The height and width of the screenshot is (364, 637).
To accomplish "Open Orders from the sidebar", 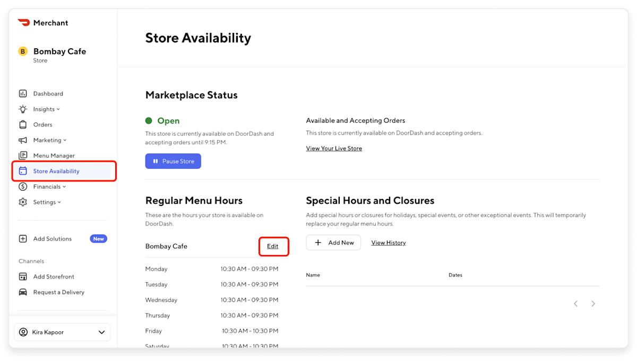I will (42, 125).
